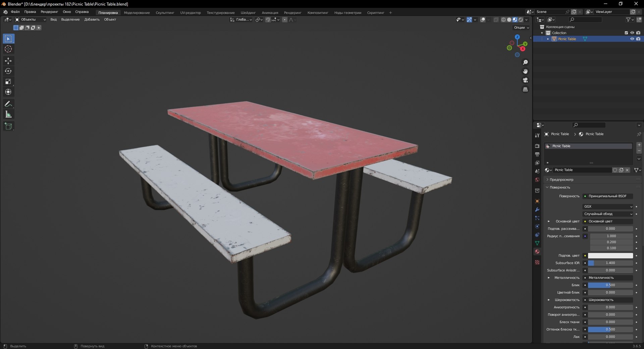This screenshot has width=644, height=349.
Task: Expand Picnic Table in the outliner tree
Action: pos(548,39)
